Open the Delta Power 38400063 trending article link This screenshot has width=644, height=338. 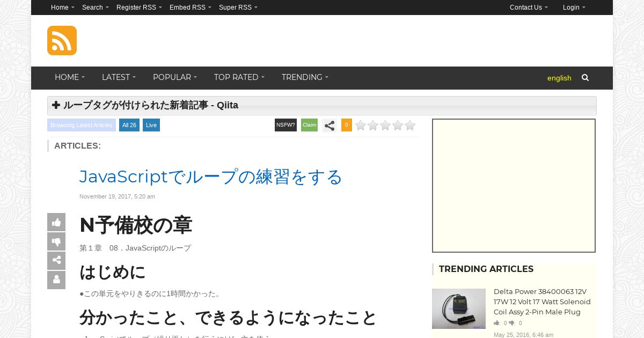(542, 302)
